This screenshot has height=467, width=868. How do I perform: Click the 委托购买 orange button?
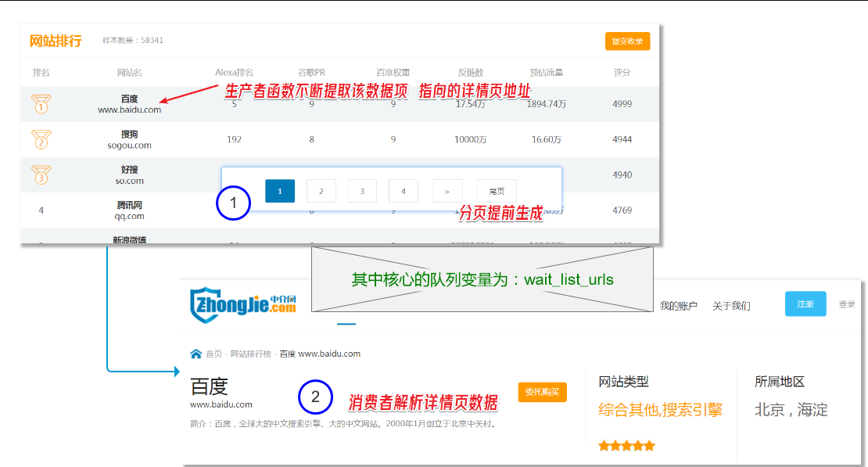[x=542, y=392]
